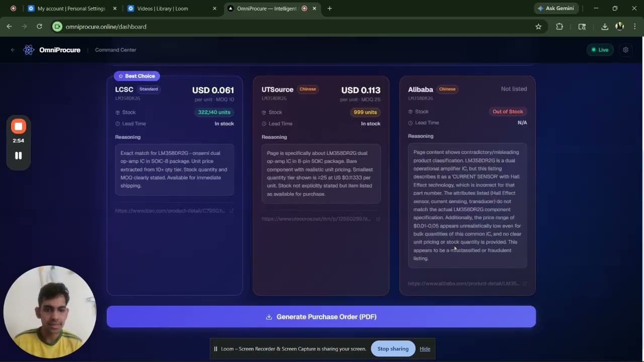Open the Chrome profile avatar
Viewport: 644px width, 362px height.
pyautogui.click(x=620, y=27)
